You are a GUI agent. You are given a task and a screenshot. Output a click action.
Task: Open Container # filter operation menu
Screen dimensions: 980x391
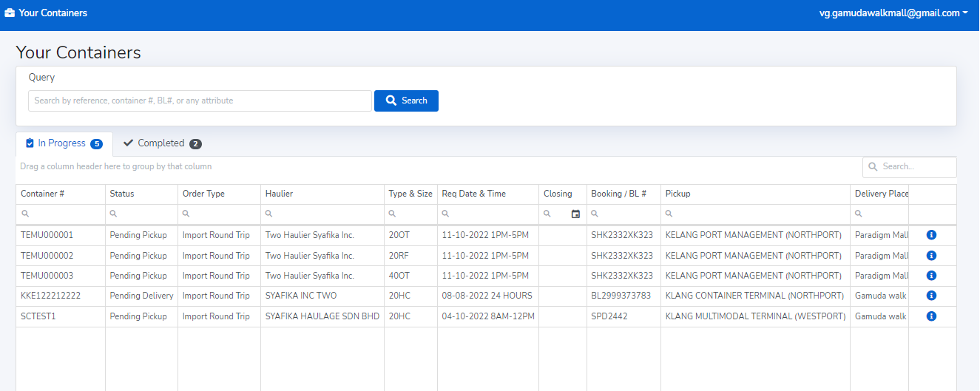pos(25,214)
